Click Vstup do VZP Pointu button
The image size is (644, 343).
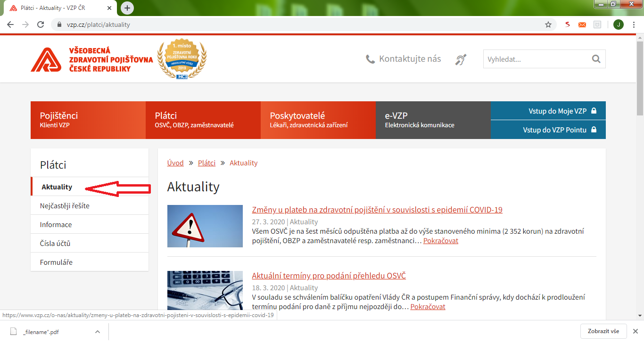tap(548, 130)
